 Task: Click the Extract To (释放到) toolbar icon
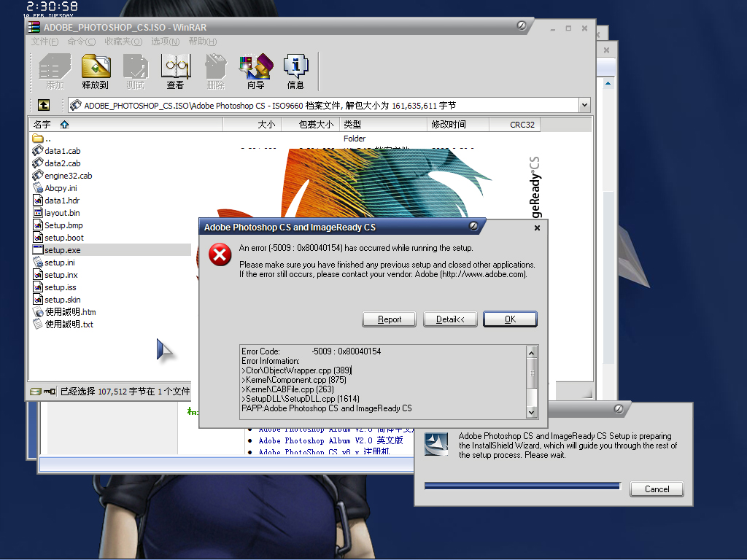96,71
